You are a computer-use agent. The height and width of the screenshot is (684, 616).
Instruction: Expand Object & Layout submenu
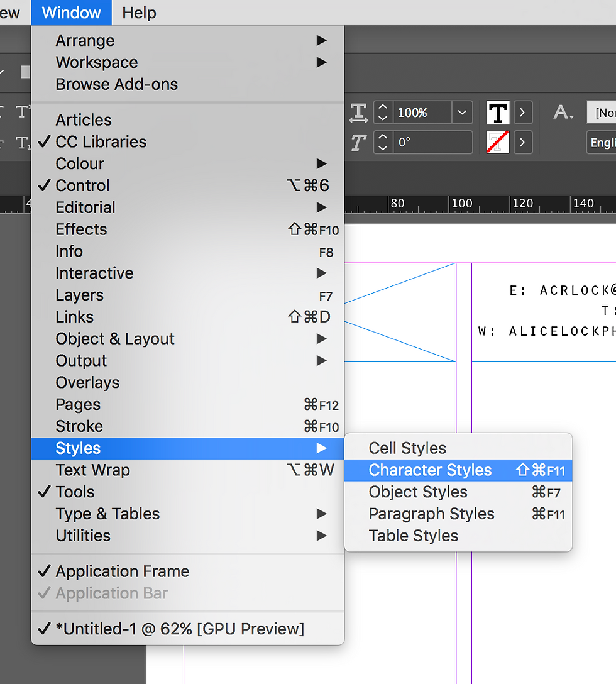pos(187,338)
